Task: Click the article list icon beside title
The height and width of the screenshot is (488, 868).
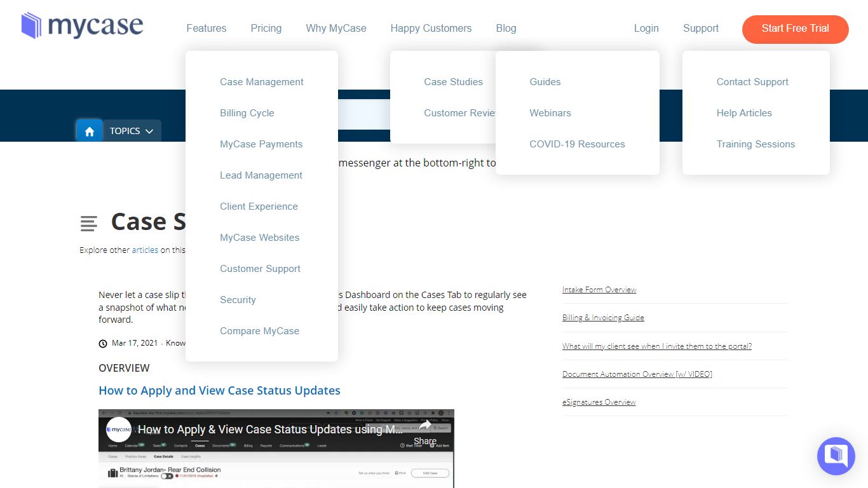Action: 89,224
